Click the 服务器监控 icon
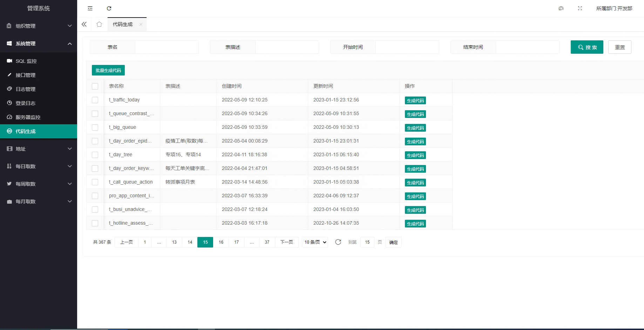Screen dimensions: 644x330 [9, 117]
